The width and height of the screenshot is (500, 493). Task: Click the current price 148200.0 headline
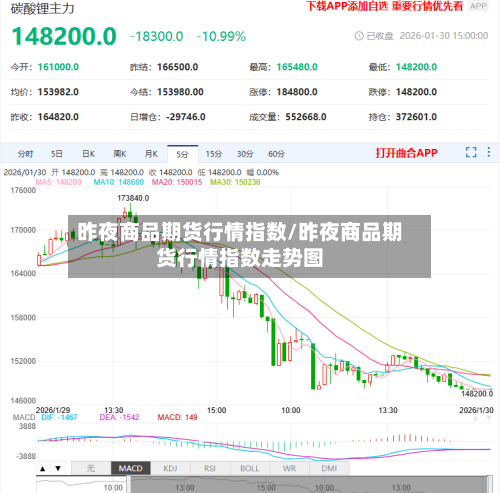pos(64,36)
